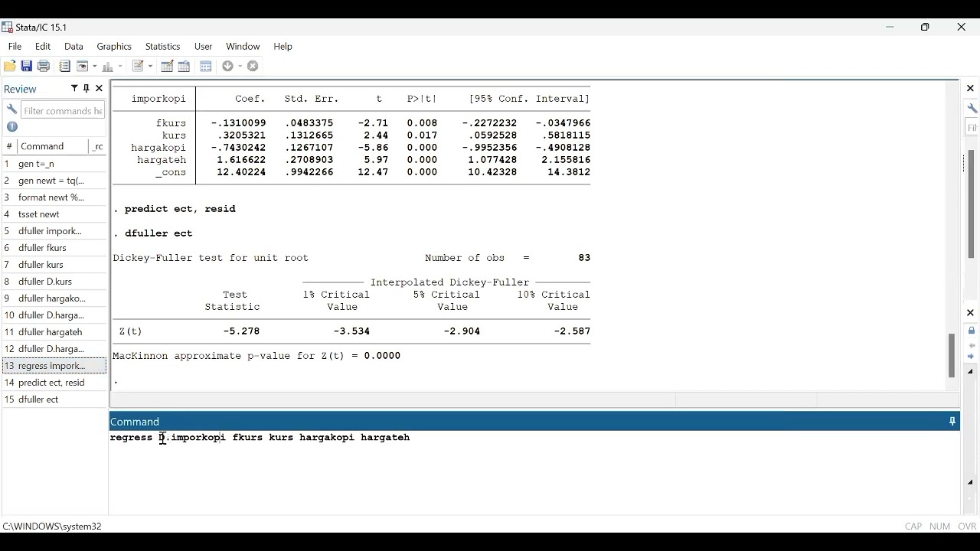Close the right Properties pane
The width and height of the screenshot is (980, 551).
click(971, 313)
